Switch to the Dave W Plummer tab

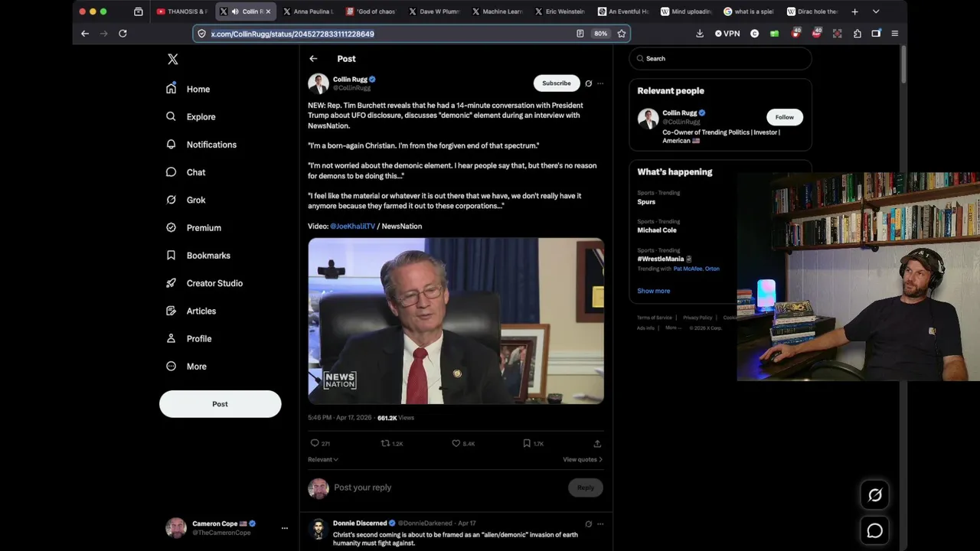(434, 11)
